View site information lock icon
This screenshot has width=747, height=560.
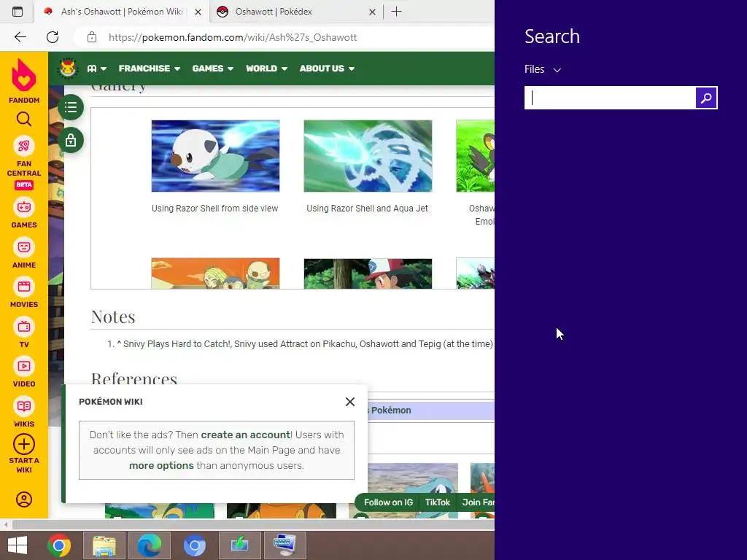(92, 37)
